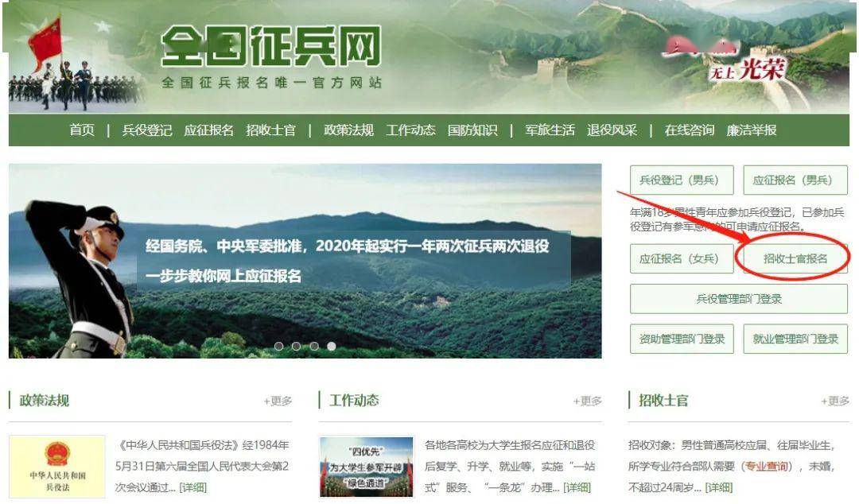859x504 pixels.
Task: Click the 兵役登记（男兵） button
Action: (682, 180)
